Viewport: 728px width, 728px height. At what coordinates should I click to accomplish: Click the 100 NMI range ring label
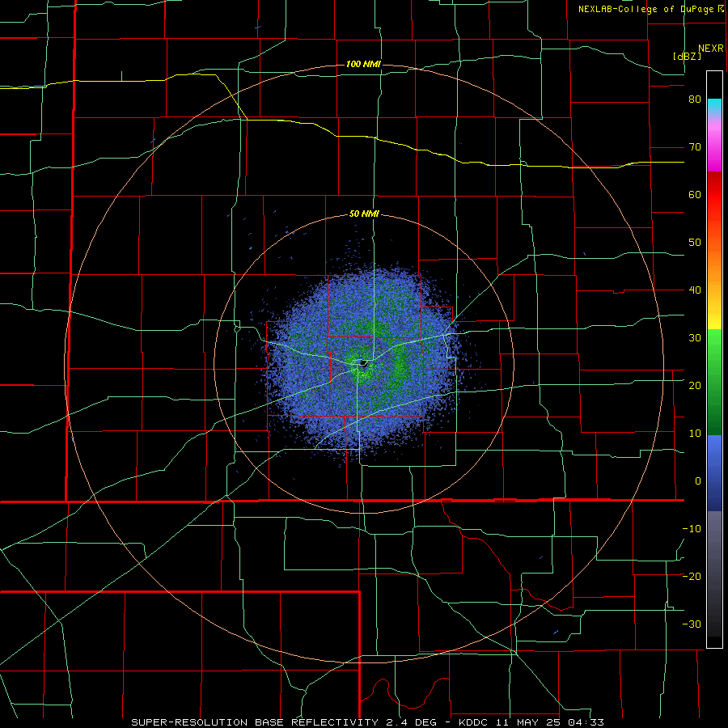[x=363, y=64]
